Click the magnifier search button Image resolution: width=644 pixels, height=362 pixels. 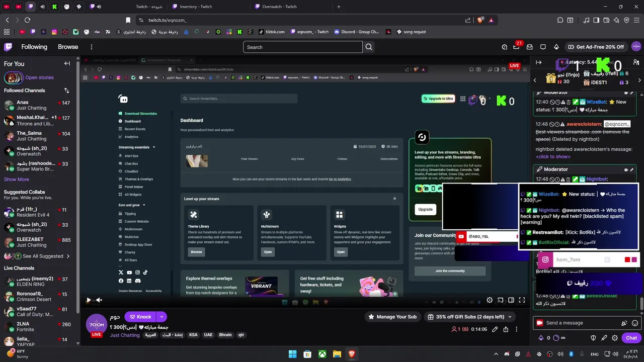[x=369, y=47]
